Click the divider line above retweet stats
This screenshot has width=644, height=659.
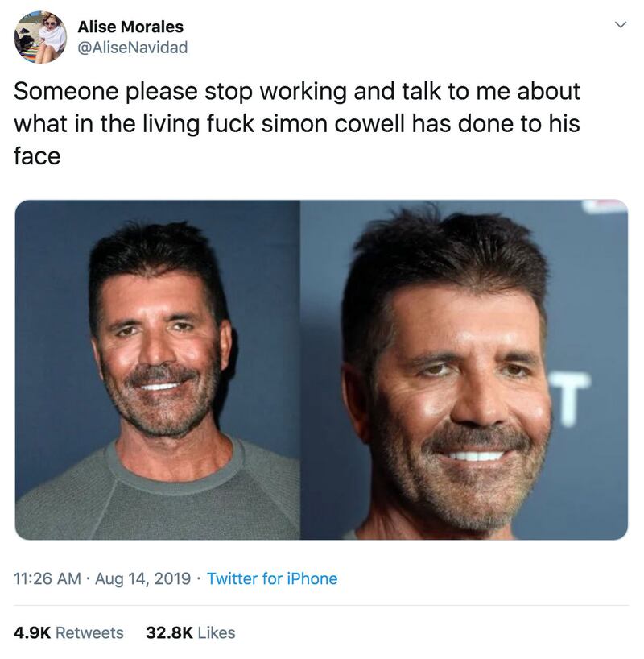(x=322, y=605)
